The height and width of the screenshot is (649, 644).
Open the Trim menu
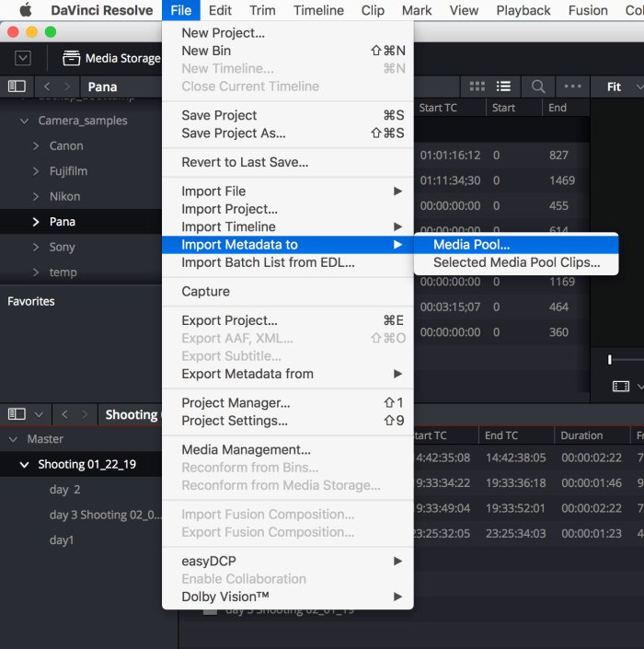262,10
